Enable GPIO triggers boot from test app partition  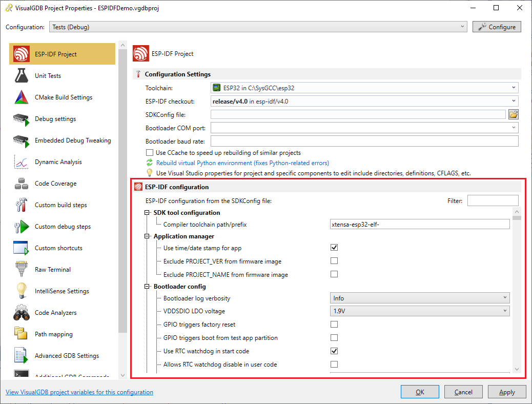point(334,337)
